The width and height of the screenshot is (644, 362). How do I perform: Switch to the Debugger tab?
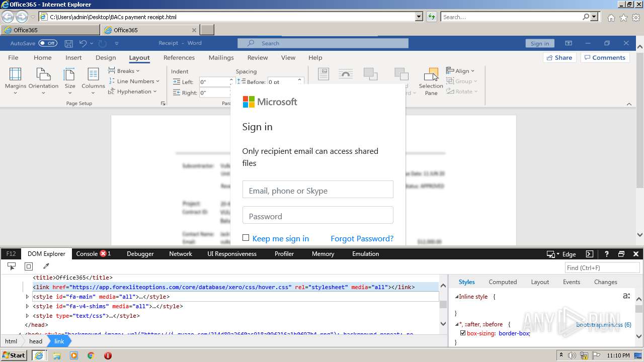click(x=140, y=254)
